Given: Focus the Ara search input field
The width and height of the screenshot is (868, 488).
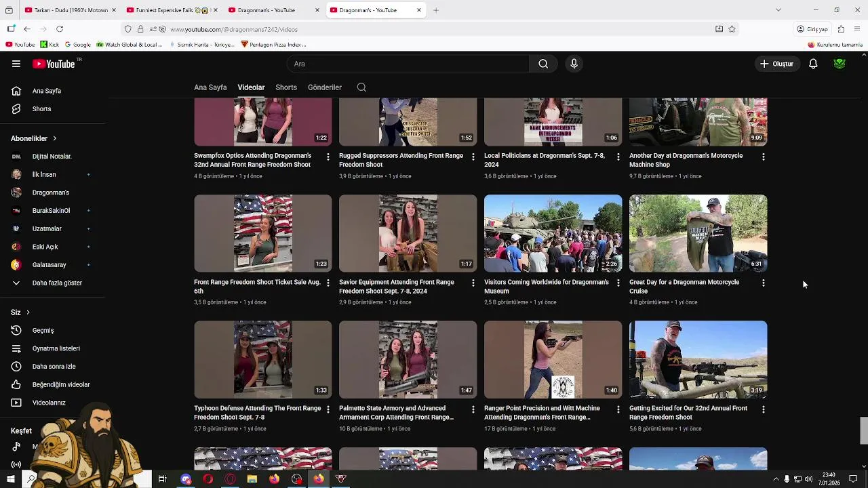Looking at the screenshot, I should coord(408,64).
